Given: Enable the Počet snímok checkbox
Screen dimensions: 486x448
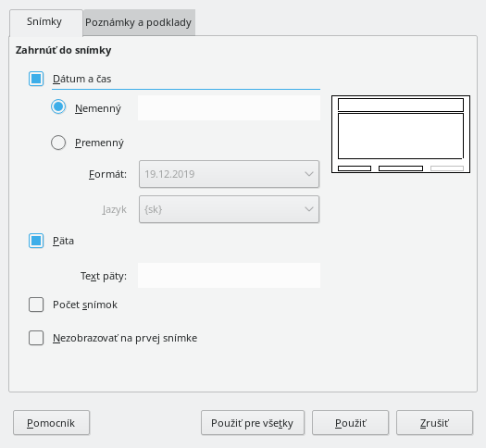Looking at the screenshot, I should (36, 305).
